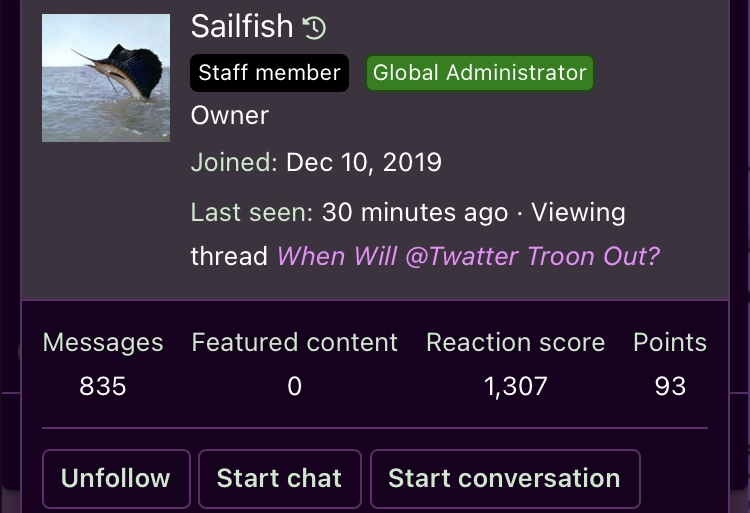Click the points value 93
Viewport: 750px width, 513px height.
point(670,386)
